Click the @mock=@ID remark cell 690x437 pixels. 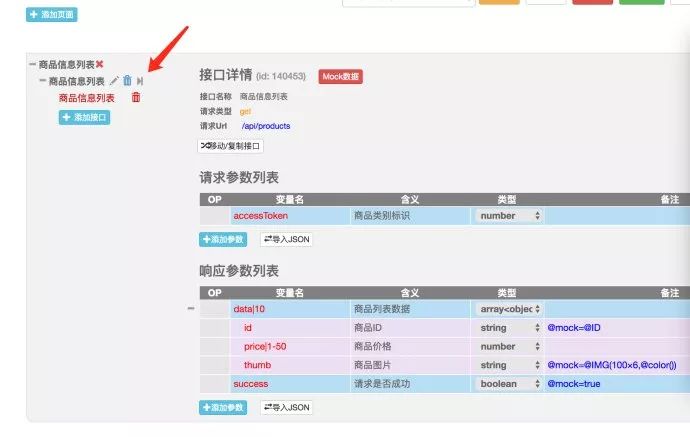pos(617,328)
